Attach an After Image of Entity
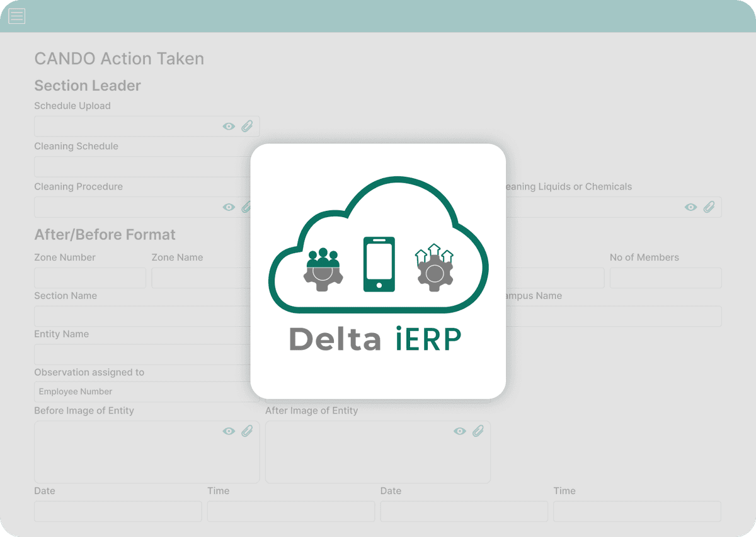The height and width of the screenshot is (537, 756). pos(478,431)
